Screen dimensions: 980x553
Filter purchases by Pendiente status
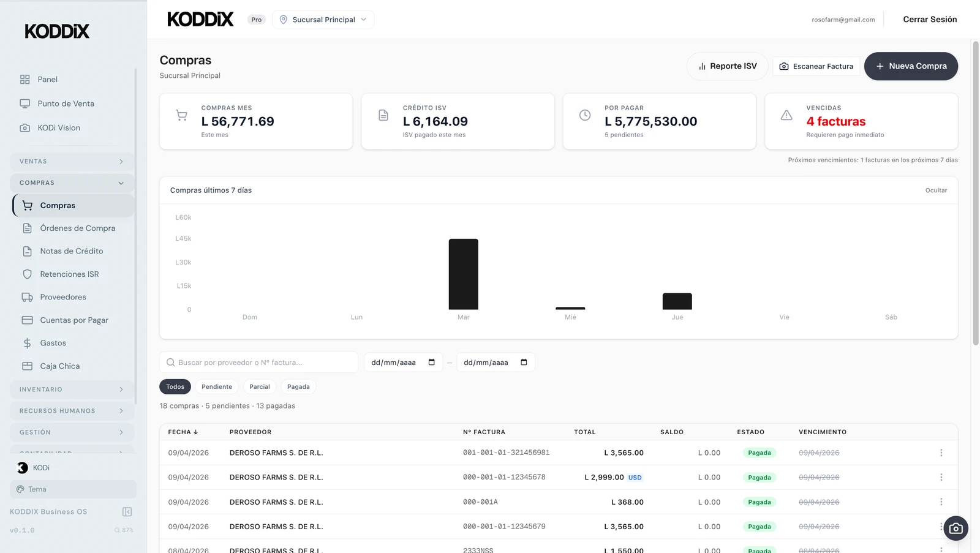[217, 387]
